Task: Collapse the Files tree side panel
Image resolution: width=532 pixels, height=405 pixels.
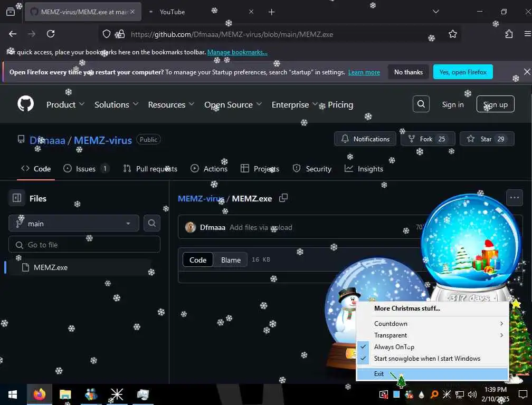Action: click(x=17, y=198)
